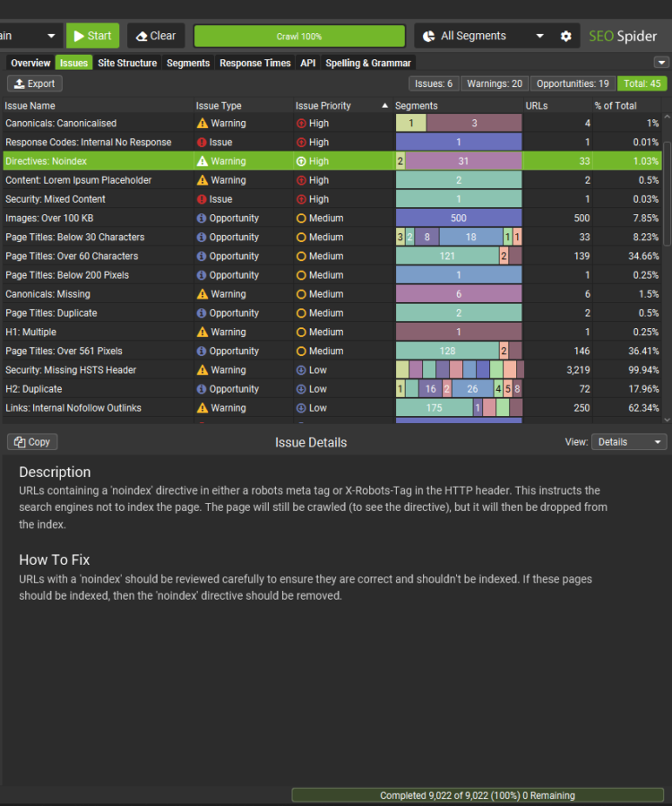
Task: Click the Copy button in Issue Details
Action: click(32, 442)
